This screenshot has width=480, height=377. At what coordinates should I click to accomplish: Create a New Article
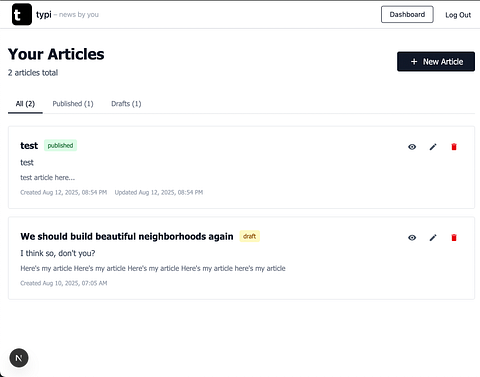coord(436,61)
